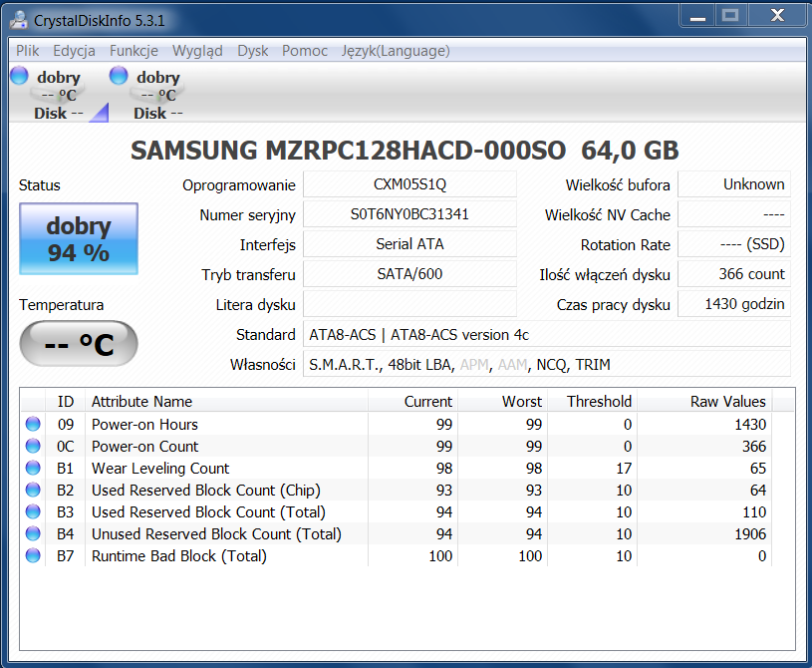Click the SAMSUNG MZRPC128HACD-000SO model title
812x668 pixels.
tap(348, 151)
